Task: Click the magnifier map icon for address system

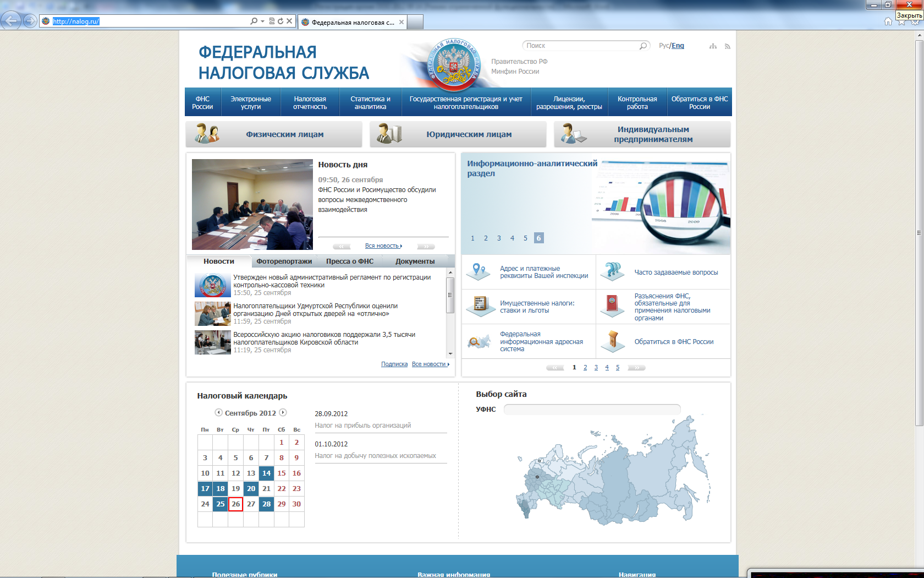Action: pyautogui.click(x=479, y=341)
